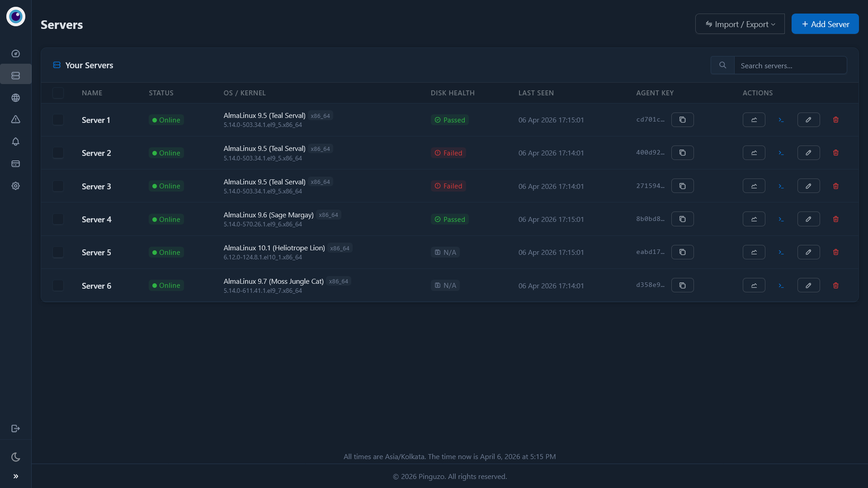Viewport: 868px width, 488px height.
Task: Open the dashboard gauge icon in sidebar
Action: tap(16, 54)
